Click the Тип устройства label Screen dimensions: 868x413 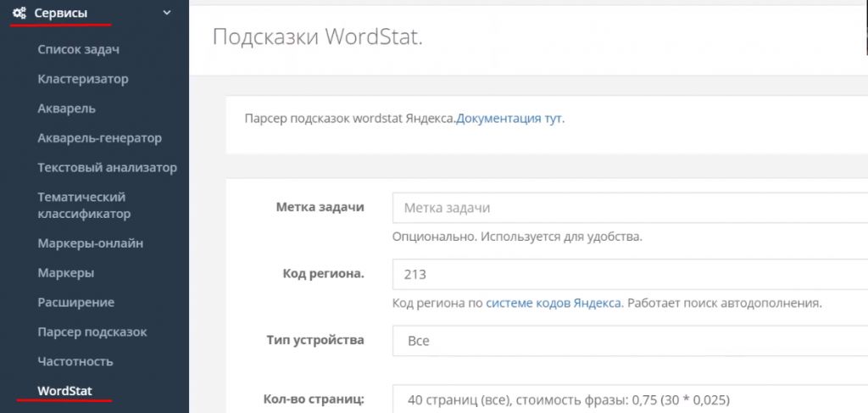[315, 340]
